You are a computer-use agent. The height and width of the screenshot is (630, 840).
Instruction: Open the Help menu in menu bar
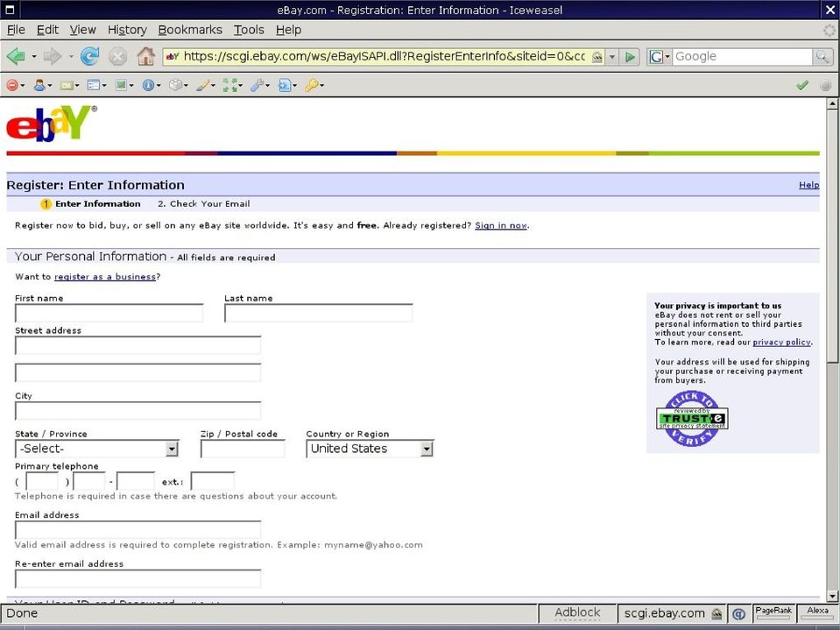[x=288, y=30]
